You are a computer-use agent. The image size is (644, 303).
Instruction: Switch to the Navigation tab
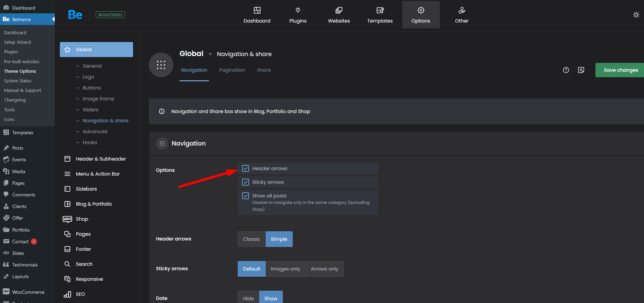(x=194, y=70)
